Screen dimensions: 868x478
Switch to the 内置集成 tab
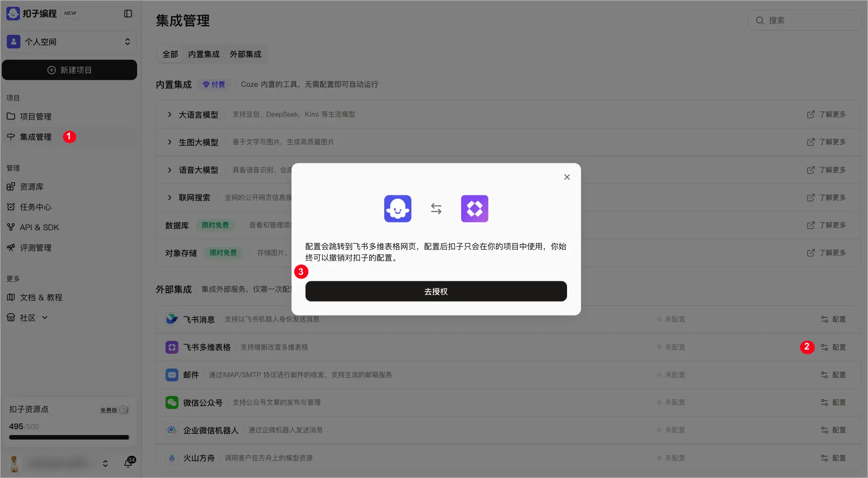(x=204, y=54)
